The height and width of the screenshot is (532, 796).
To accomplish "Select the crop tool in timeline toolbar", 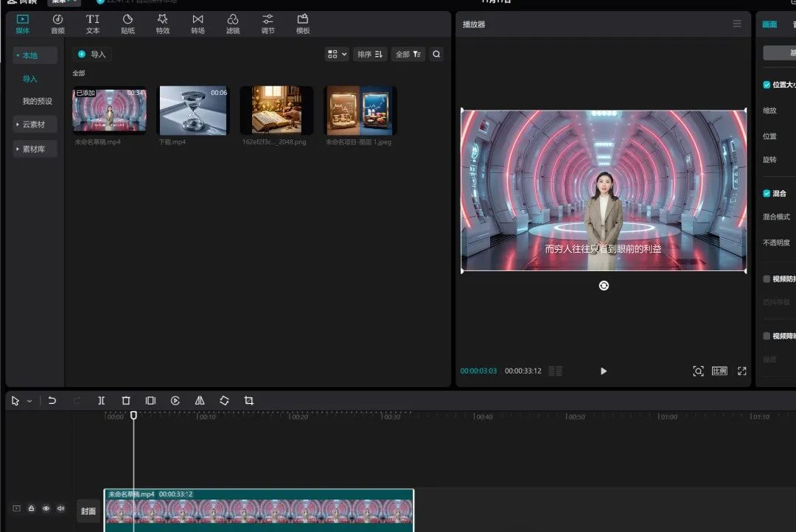I will pos(249,401).
